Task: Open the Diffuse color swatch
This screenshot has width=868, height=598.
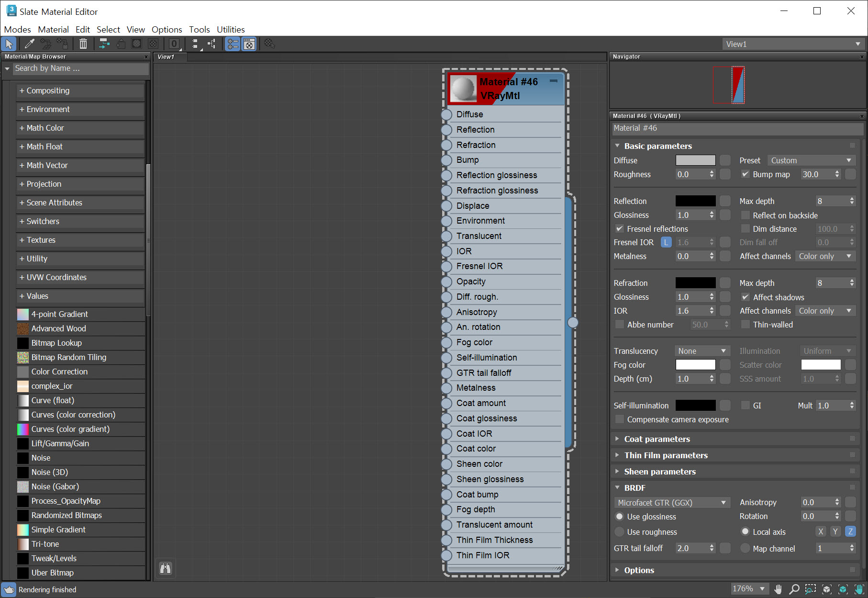Action: (695, 160)
